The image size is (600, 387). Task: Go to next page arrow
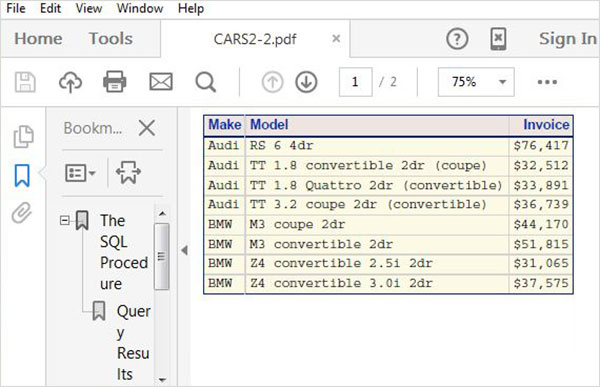click(x=306, y=82)
